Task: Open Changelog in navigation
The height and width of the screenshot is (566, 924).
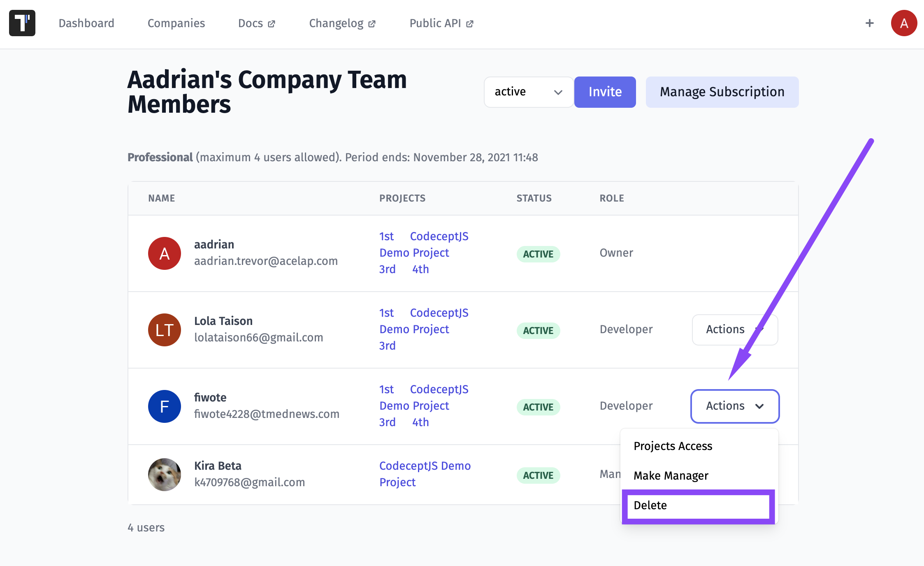Action: coord(342,23)
